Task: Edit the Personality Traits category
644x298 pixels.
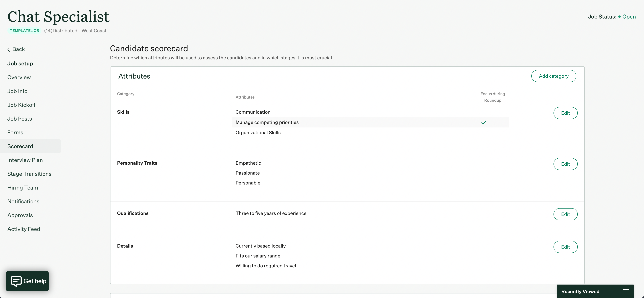Action: pyautogui.click(x=565, y=164)
